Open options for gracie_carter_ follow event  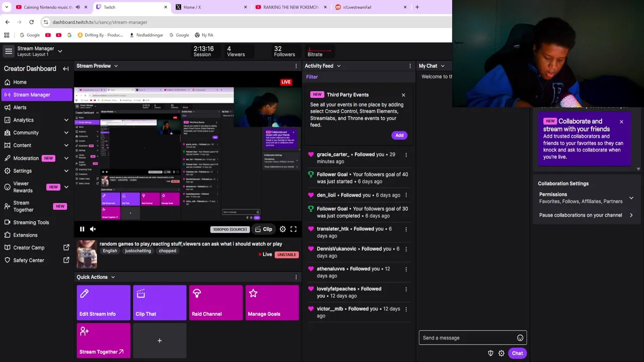[x=406, y=155]
